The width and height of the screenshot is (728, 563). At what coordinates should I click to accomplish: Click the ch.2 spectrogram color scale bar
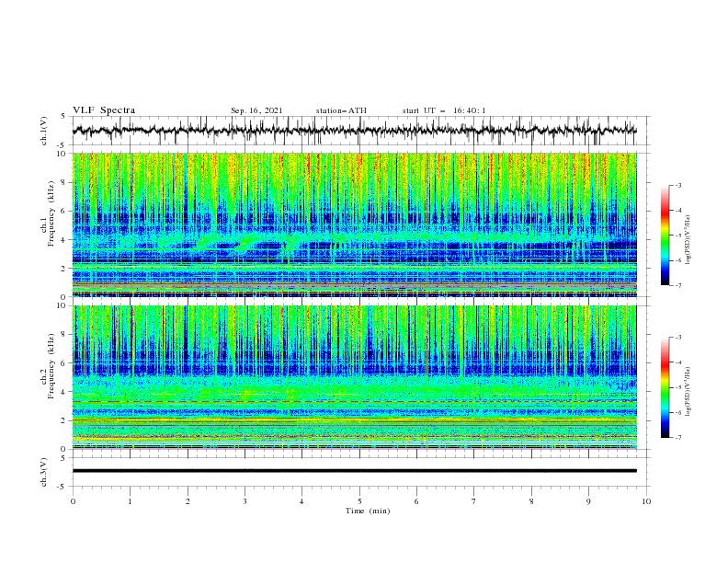[x=665, y=387]
